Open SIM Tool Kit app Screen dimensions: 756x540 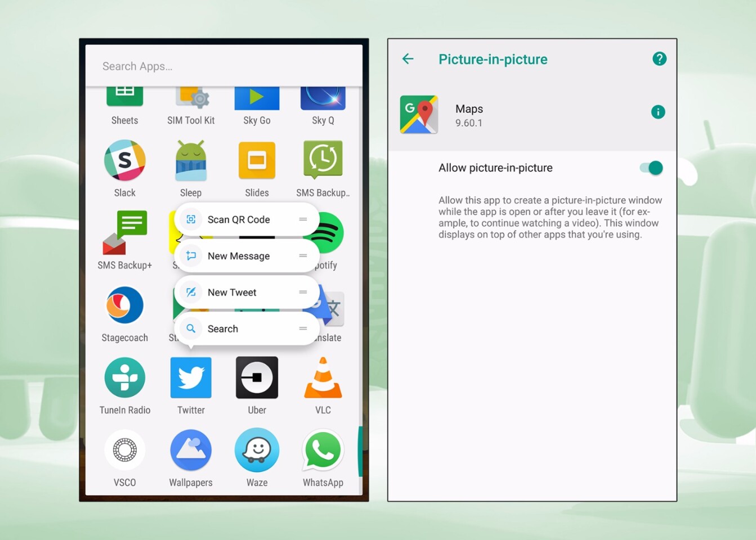193,98
